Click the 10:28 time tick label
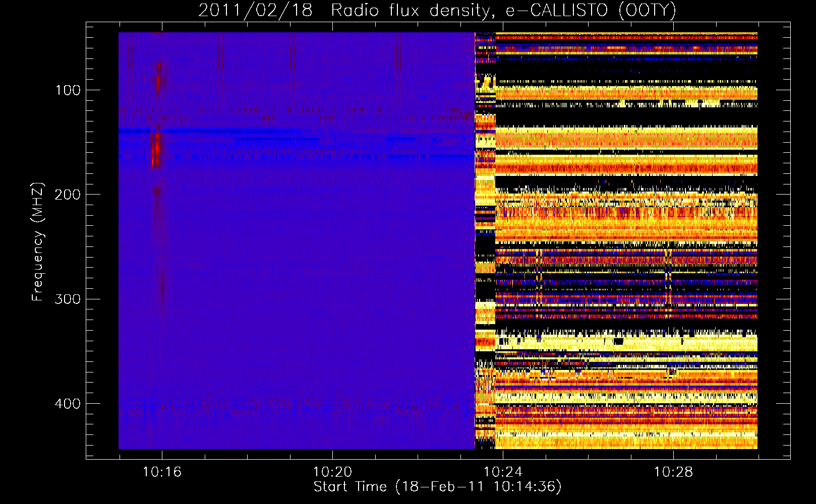The height and width of the screenshot is (504, 816). [x=673, y=472]
